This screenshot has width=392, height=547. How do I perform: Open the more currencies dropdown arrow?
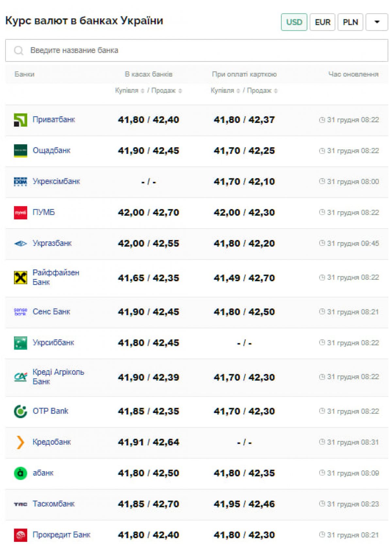pyautogui.click(x=377, y=22)
